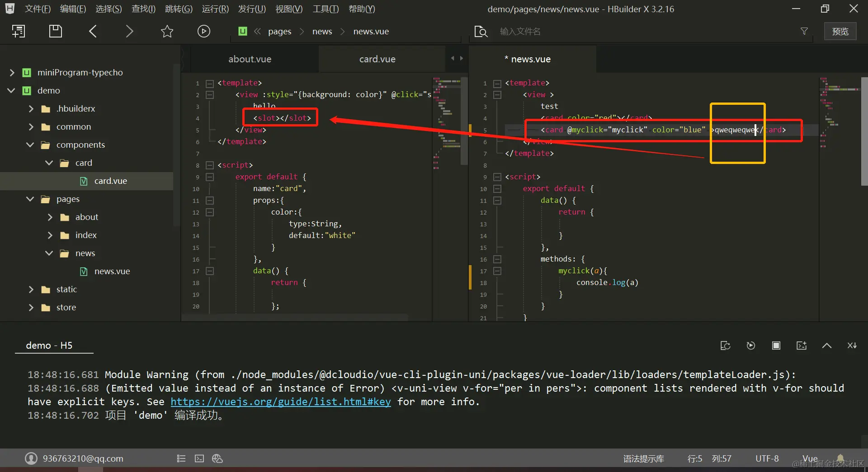Fold the script block in news.vue
The image size is (868, 472).
[497, 177]
